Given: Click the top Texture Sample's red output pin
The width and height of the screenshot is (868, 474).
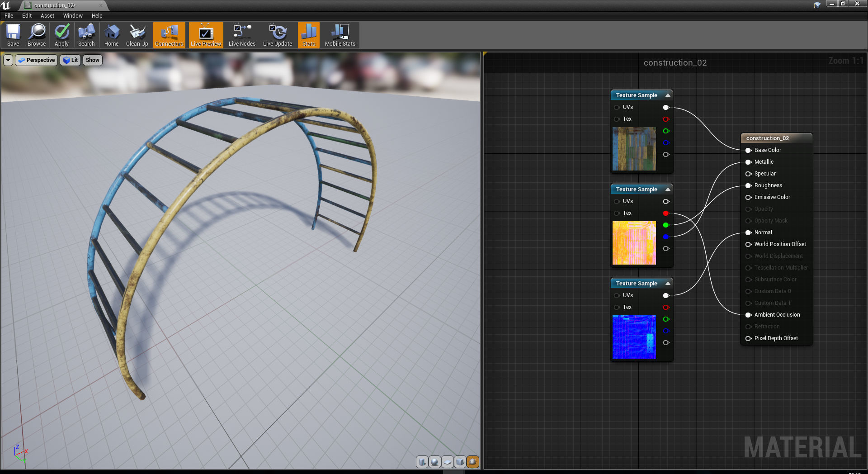Looking at the screenshot, I should 666,119.
